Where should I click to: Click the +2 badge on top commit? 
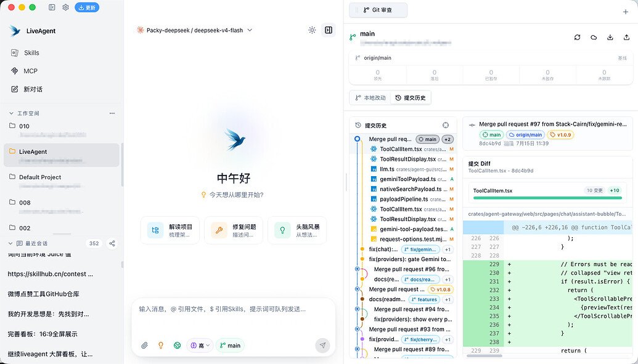coord(448,139)
